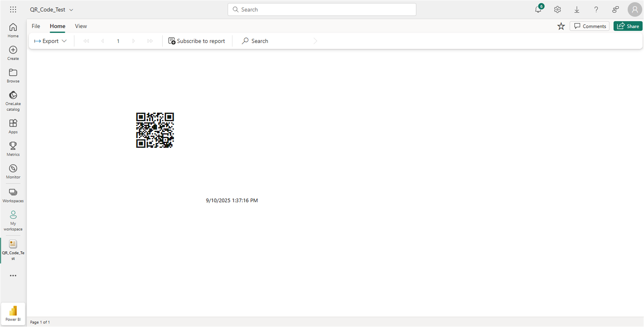
Task: Go to last page of report
Action: pos(150,41)
